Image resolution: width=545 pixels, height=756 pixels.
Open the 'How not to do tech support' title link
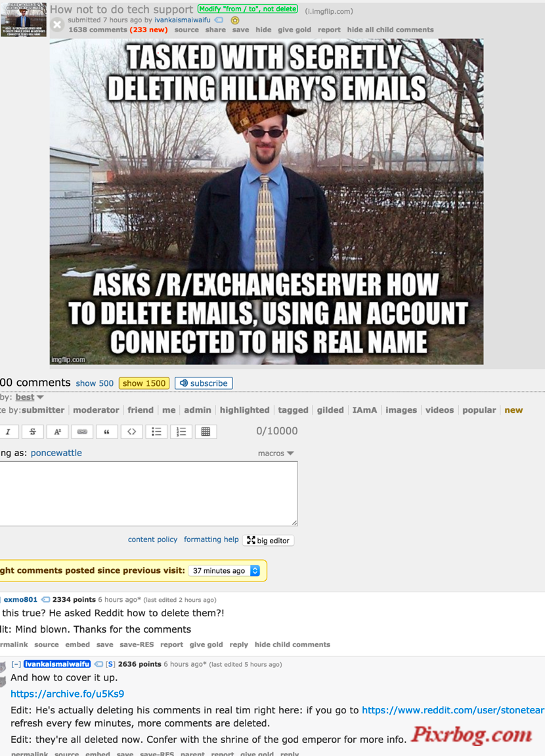pos(121,9)
